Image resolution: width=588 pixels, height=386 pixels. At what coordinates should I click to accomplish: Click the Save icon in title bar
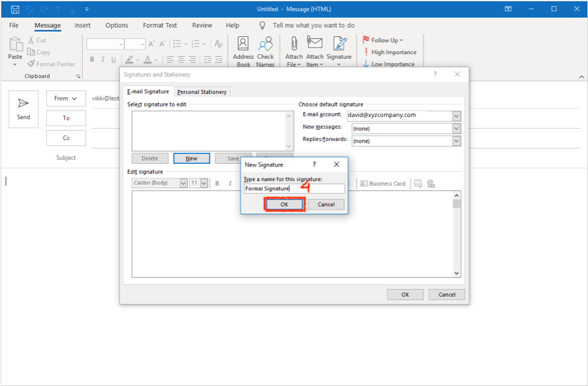click(15, 9)
